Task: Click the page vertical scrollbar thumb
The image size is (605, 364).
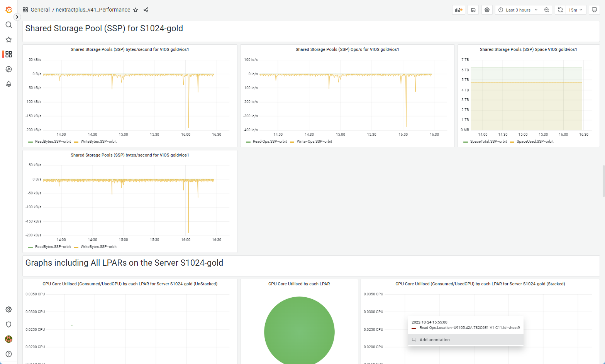Action: click(x=603, y=181)
